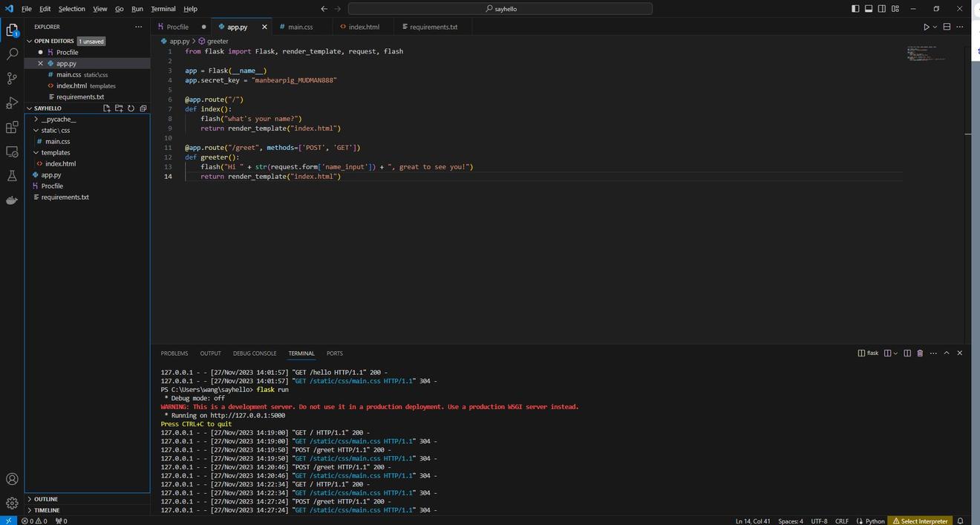This screenshot has height=525, width=980.
Task: Click the Manage gear icon
Action: 12,503
